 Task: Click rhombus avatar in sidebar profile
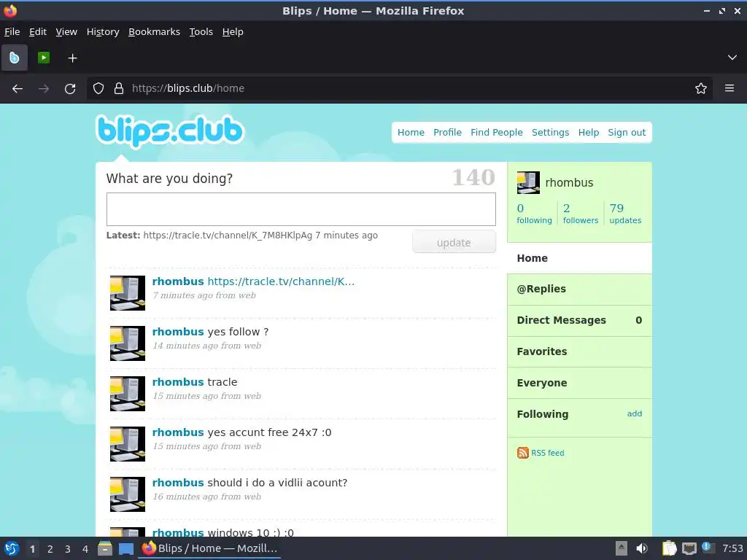[x=528, y=183]
